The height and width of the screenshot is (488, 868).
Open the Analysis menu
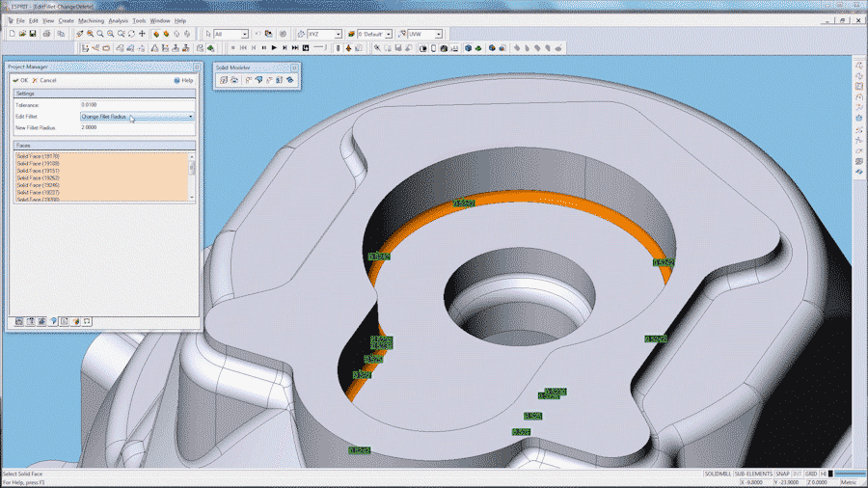118,20
